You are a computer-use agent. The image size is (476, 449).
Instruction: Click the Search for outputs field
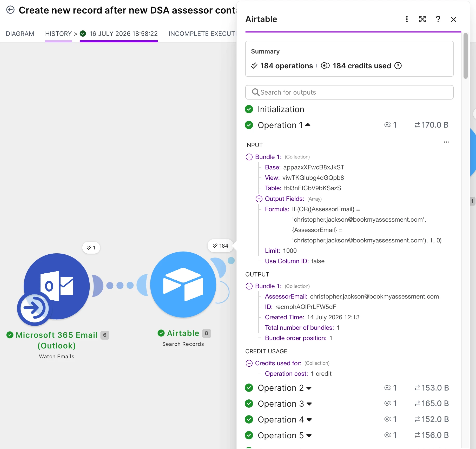(x=349, y=92)
